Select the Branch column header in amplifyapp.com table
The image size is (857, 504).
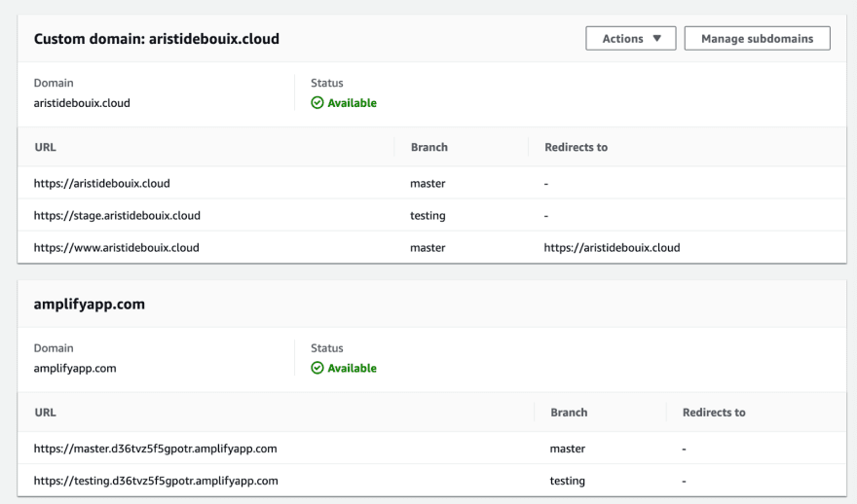tap(569, 413)
